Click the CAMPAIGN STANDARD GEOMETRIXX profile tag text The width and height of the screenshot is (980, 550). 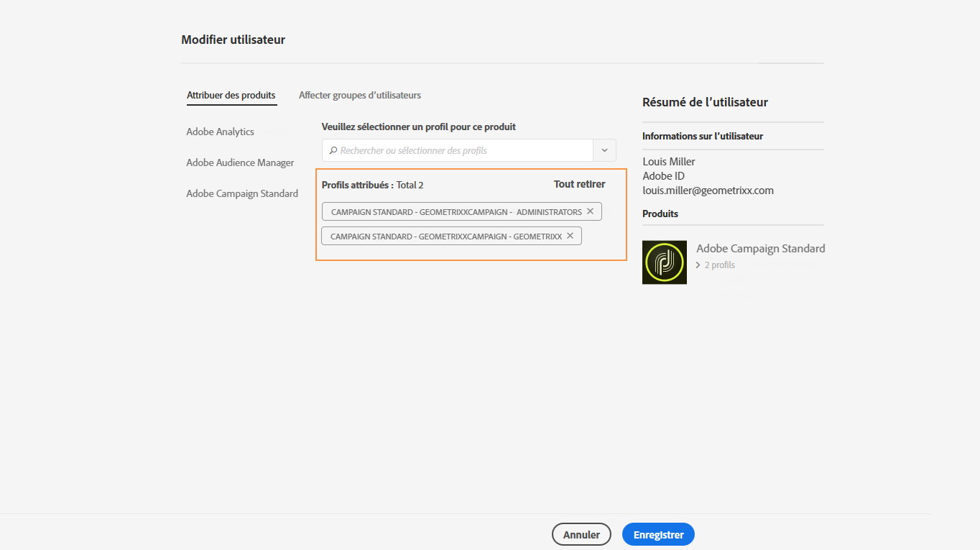coord(446,237)
